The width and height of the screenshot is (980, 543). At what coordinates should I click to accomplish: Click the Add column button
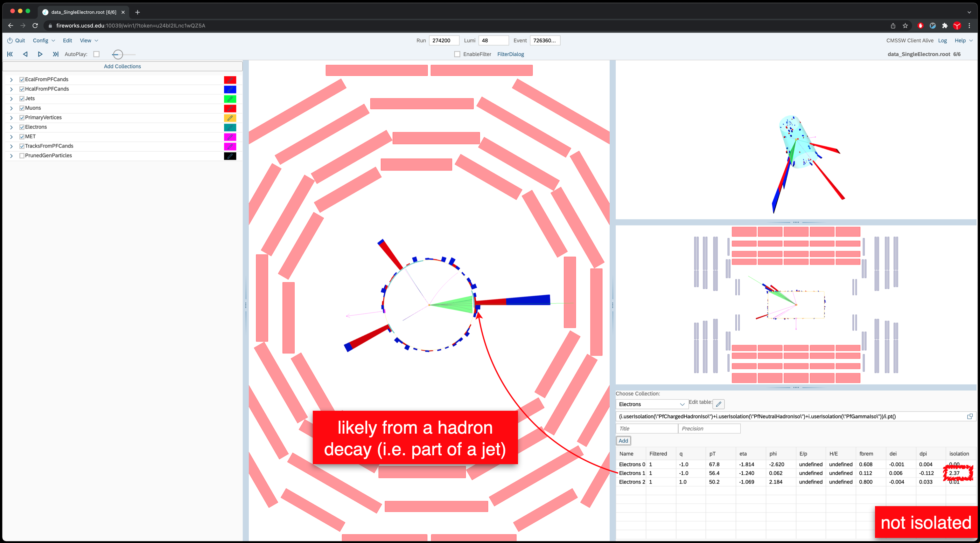click(x=623, y=440)
